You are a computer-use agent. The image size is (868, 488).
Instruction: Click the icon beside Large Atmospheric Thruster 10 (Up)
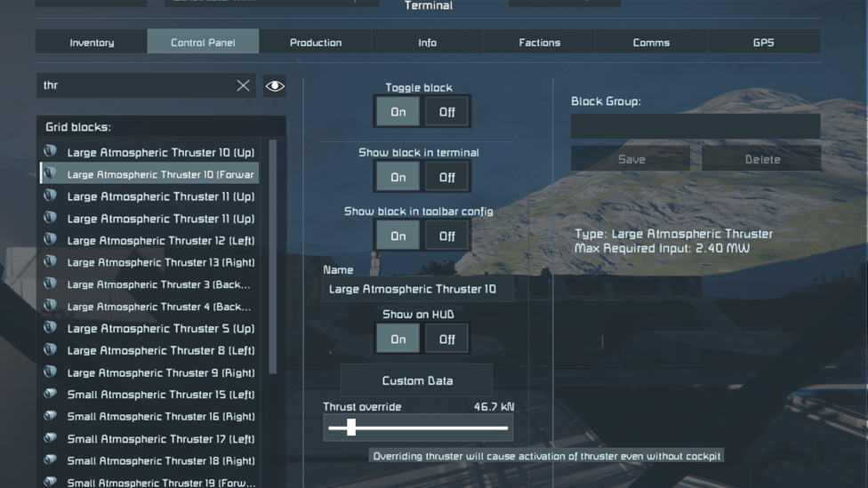click(x=51, y=151)
